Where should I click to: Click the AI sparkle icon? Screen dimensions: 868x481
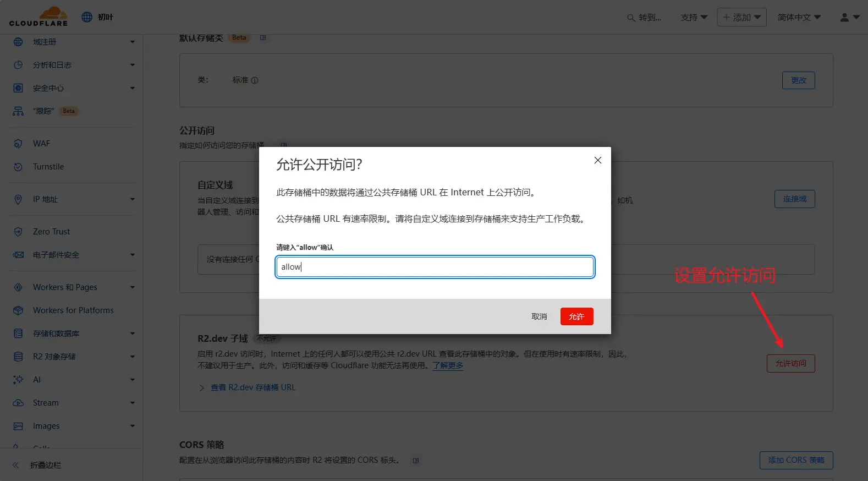coord(18,380)
